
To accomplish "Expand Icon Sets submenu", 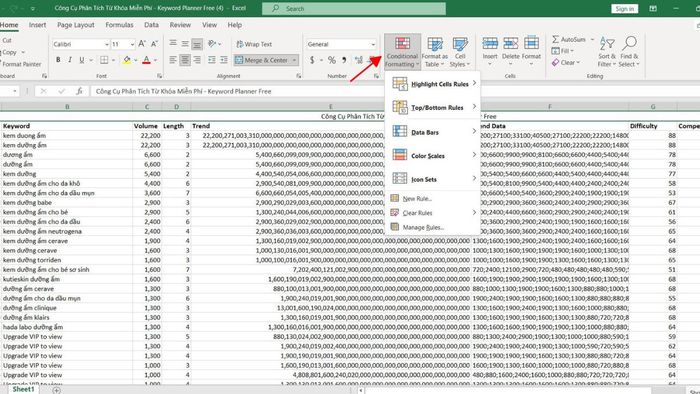I will 433,179.
